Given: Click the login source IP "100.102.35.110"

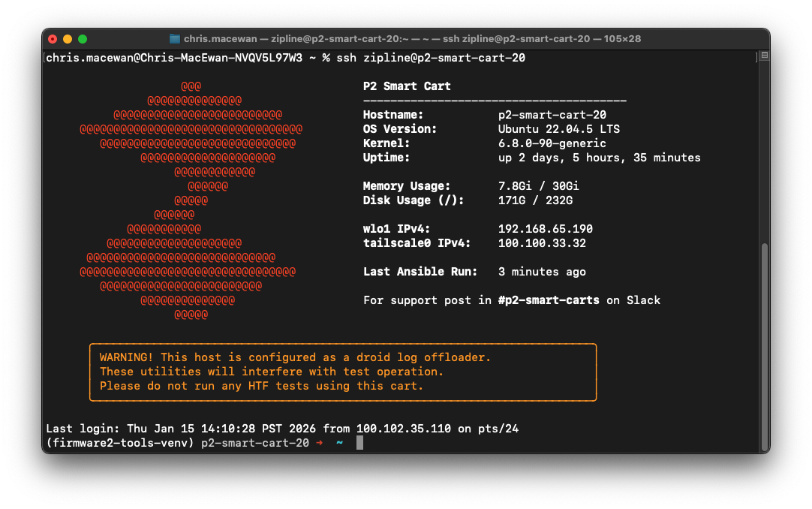Looking at the screenshot, I should point(404,429).
